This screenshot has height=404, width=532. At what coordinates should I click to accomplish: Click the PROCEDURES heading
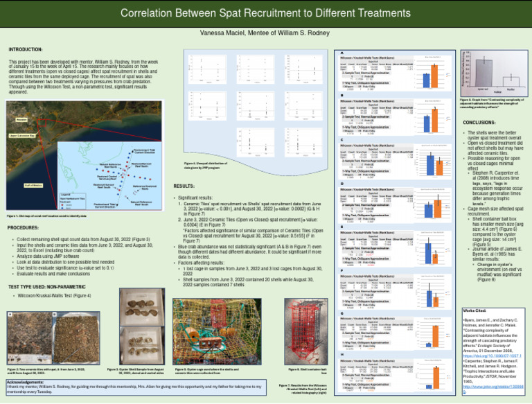[x=23, y=227]
